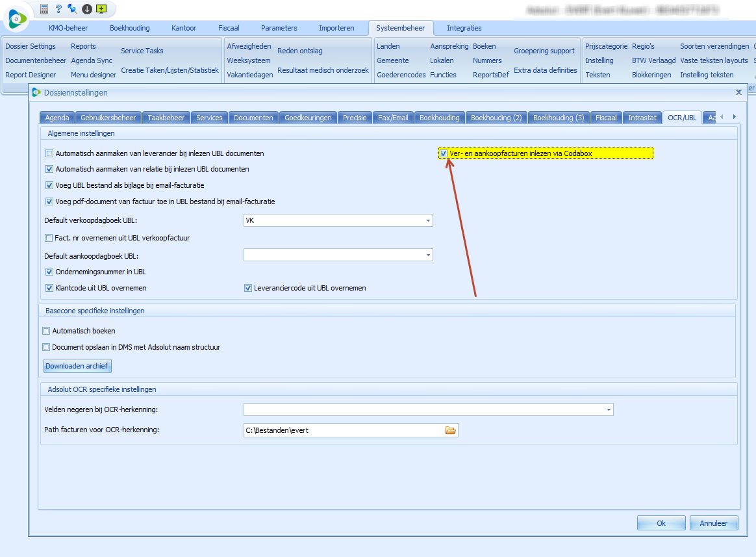Image resolution: width=756 pixels, height=557 pixels.
Task: Untick Ondernemingsnummer in UBL checkbox
Action: (49, 272)
